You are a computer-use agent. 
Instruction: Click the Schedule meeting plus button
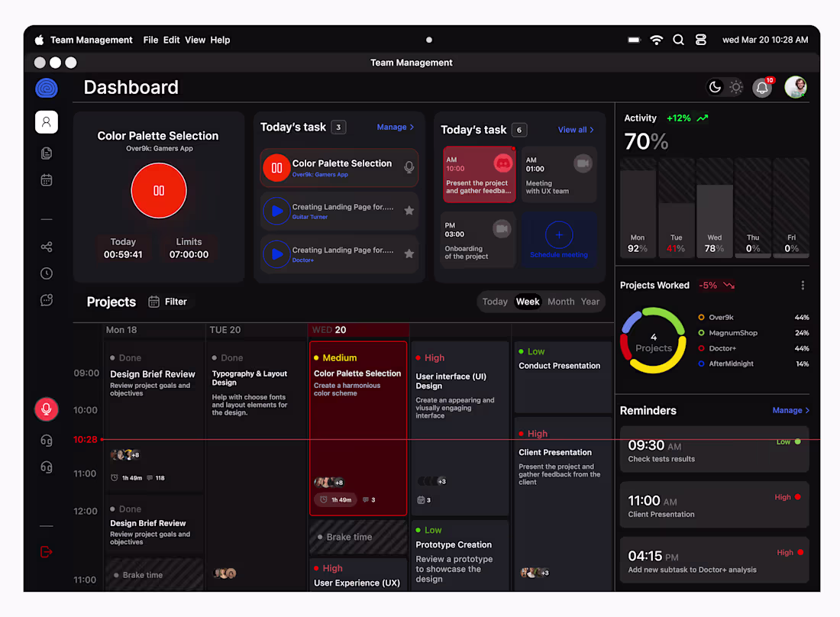click(x=559, y=234)
